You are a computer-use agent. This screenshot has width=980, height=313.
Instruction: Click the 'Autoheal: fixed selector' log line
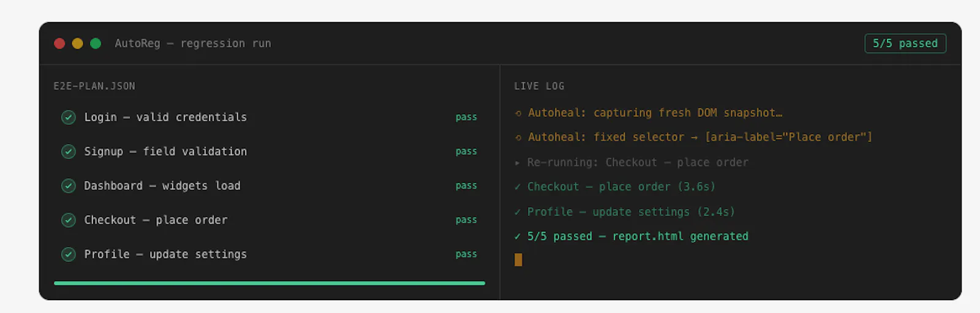click(x=693, y=138)
